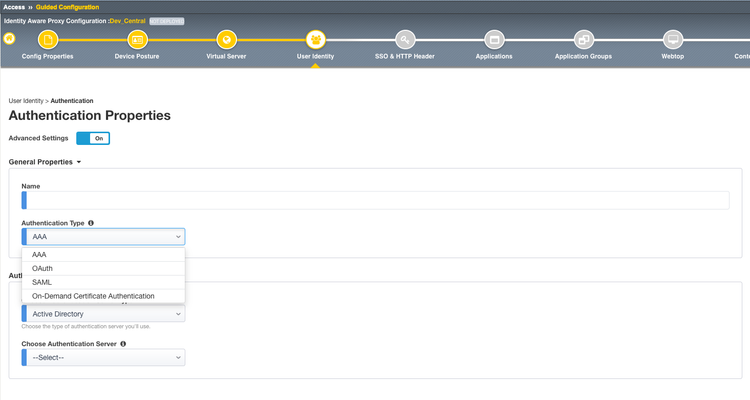The width and height of the screenshot is (750, 400).
Task: Click Guided Configuration breadcrumb link
Action: (67, 7)
